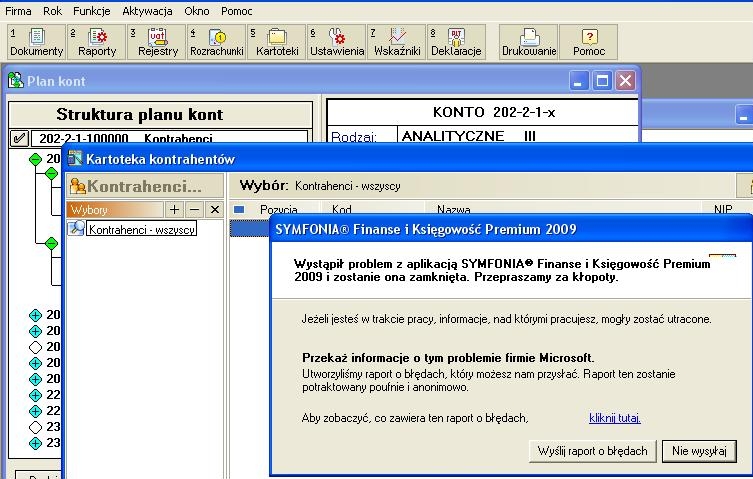Click the ANALITYCZNE III value field
Screen dimensions: 753x479
(x=518, y=135)
